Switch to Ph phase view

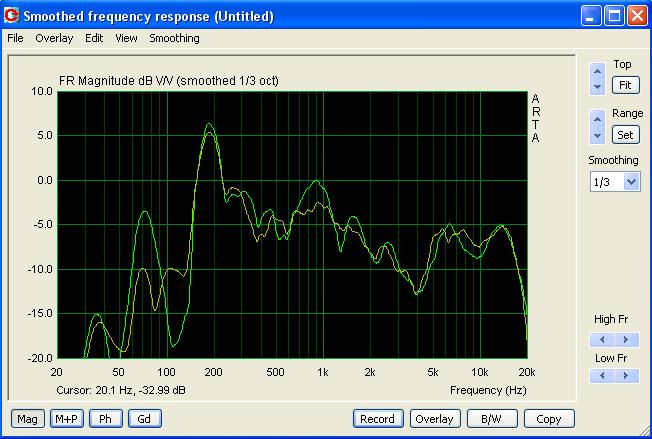tap(106, 419)
